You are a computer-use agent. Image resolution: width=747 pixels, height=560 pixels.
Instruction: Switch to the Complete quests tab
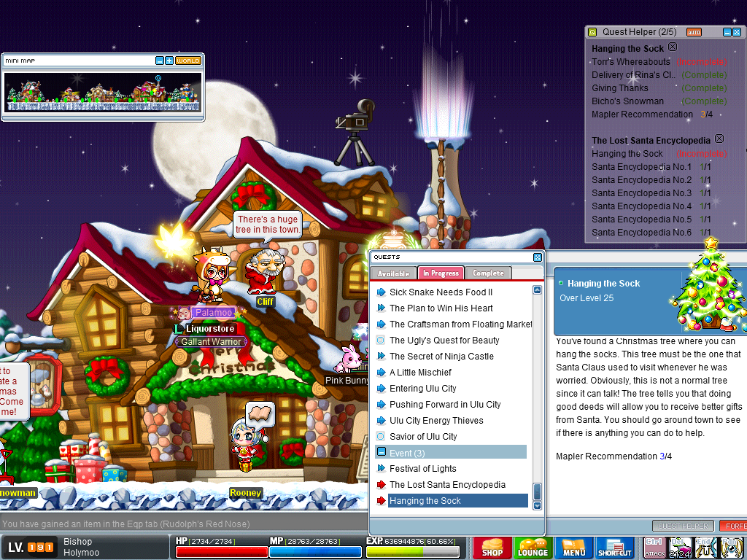point(488,273)
